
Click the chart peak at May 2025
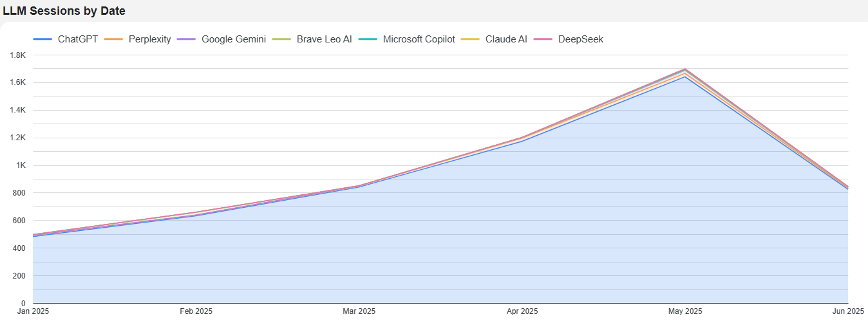pos(685,69)
